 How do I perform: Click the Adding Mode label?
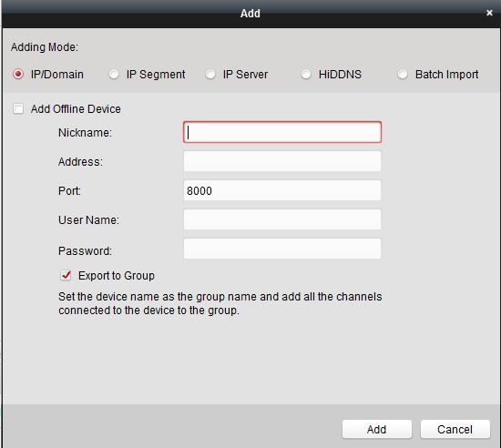(x=45, y=47)
